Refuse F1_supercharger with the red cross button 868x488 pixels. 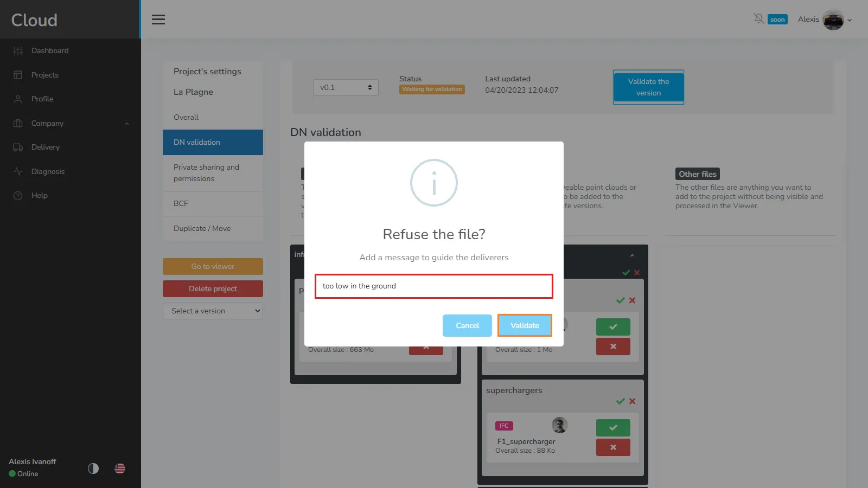tap(613, 447)
